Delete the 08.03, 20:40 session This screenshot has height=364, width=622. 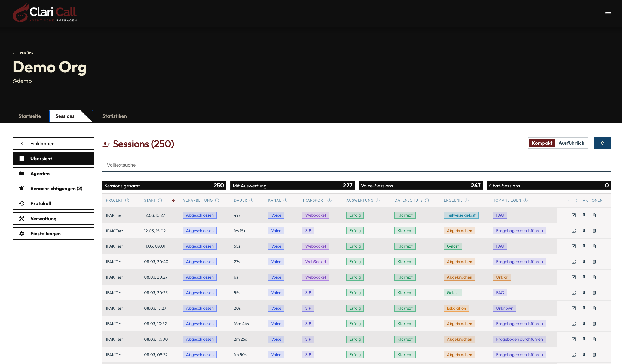pyautogui.click(x=594, y=262)
